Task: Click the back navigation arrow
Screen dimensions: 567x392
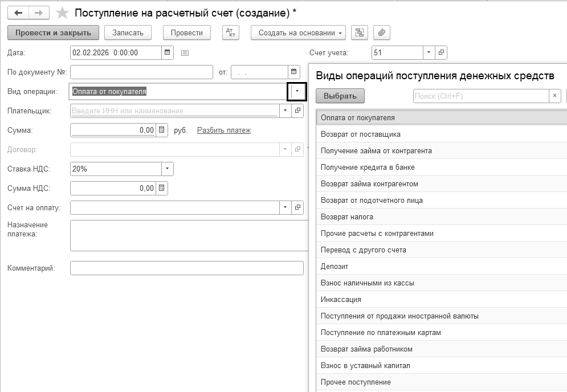Action: point(18,13)
